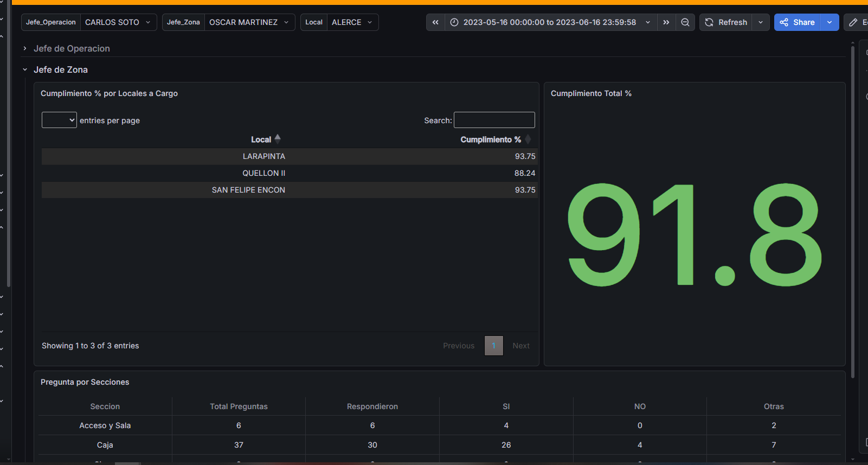This screenshot has height=465, width=868.
Task: Open the Share options dropdown arrow
Action: (x=830, y=22)
